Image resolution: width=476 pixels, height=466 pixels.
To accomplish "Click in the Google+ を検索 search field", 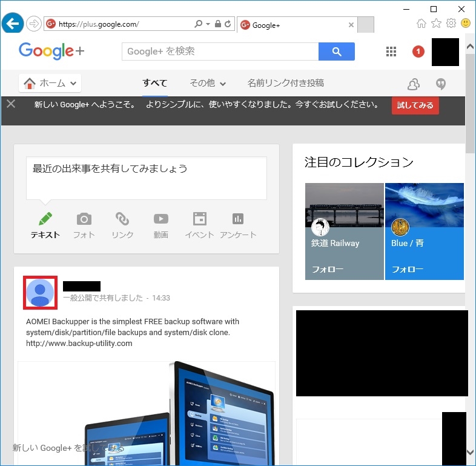I will (x=220, y=52).
